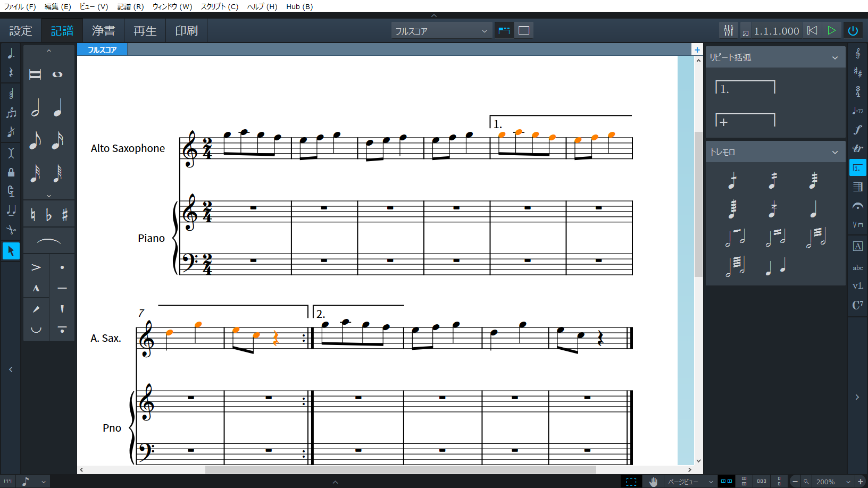Apply the natural accidental
Viewport: 868px width, 488px height.
click(33, 215)
